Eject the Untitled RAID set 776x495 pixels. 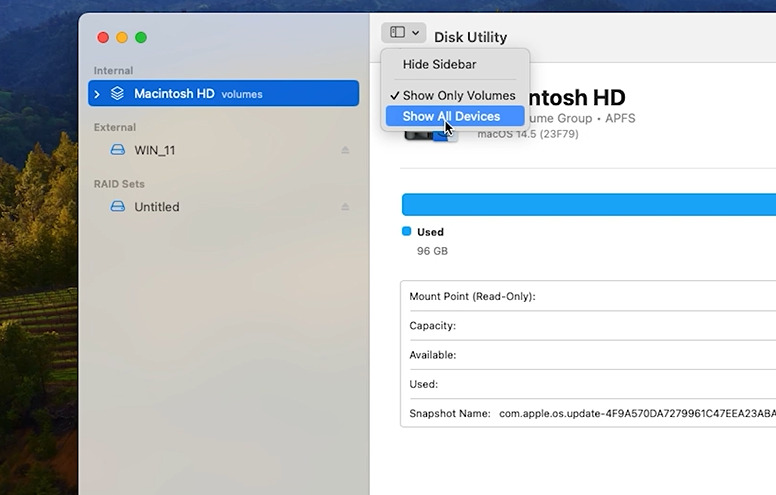[345, 206]
